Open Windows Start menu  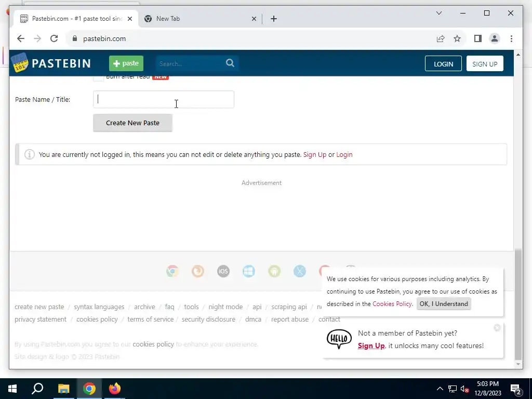[12, 389]
